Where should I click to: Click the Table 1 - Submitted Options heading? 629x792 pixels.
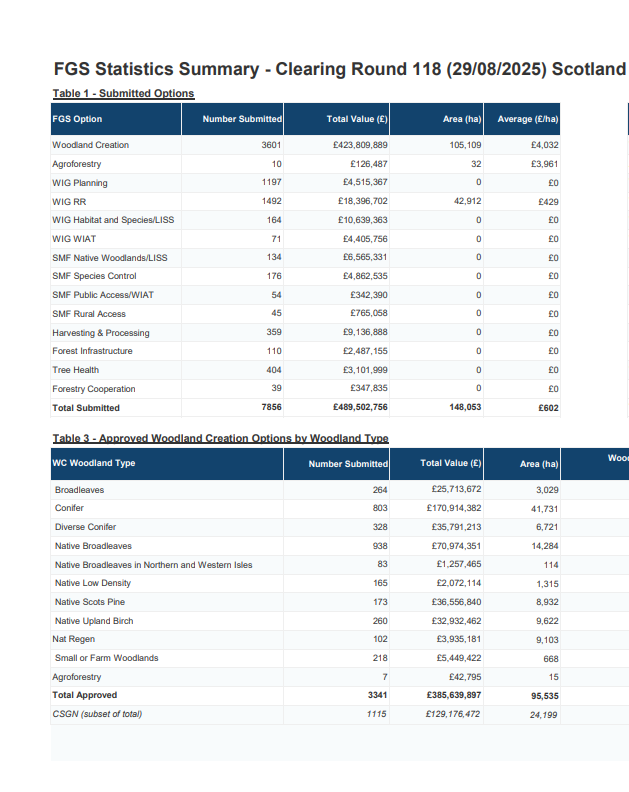point(123,94)
